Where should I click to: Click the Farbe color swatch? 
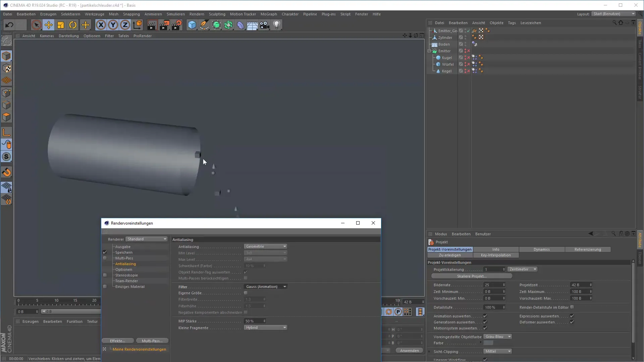click(x=488, y=343)
